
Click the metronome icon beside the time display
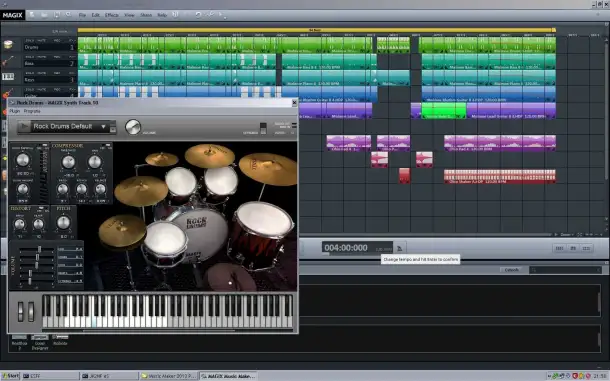tap(400, 248)
